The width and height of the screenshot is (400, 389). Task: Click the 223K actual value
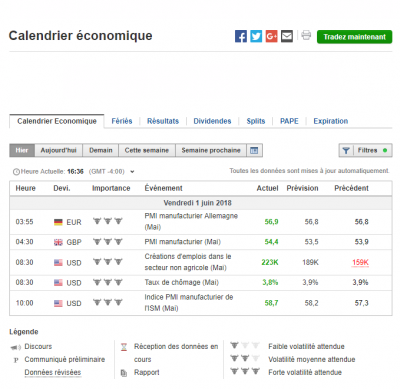coord(270,262)
